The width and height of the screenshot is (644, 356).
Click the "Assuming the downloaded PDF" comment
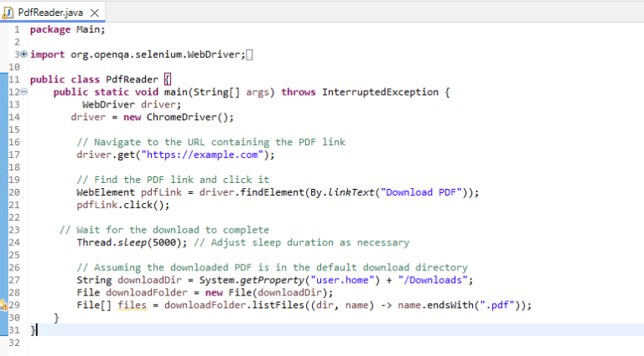pyautogui.click(x=272, y=268)
